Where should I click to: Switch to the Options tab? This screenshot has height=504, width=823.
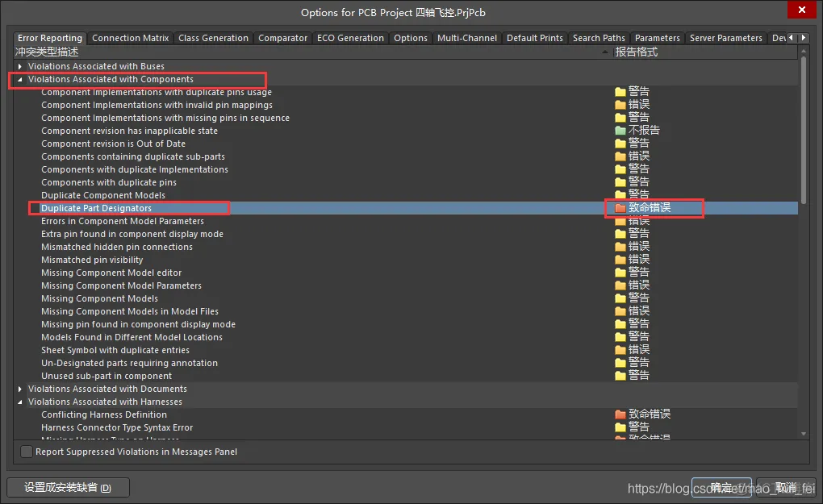click(411, 38)
